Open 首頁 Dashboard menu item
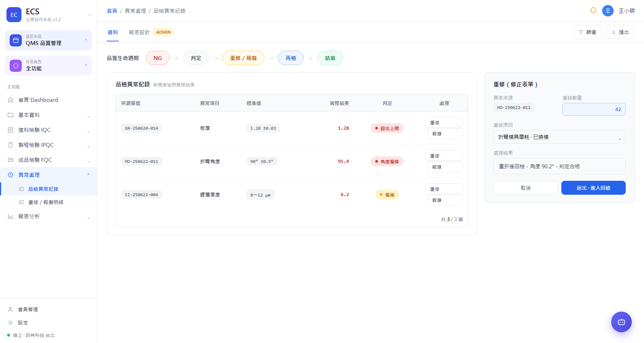Screen dimensions: 644x343 coord(48,100)
